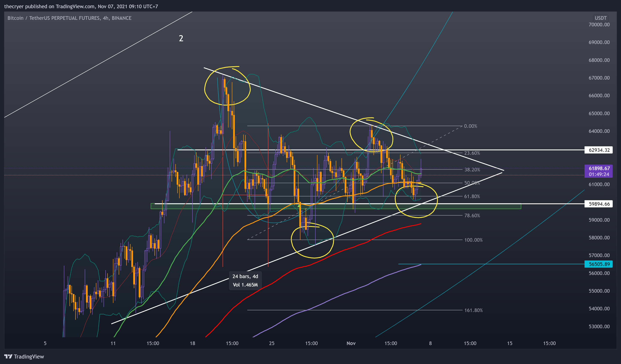Click the TradingView logo icon
Viewport: 621px width, 364px height.
point(8,356)
